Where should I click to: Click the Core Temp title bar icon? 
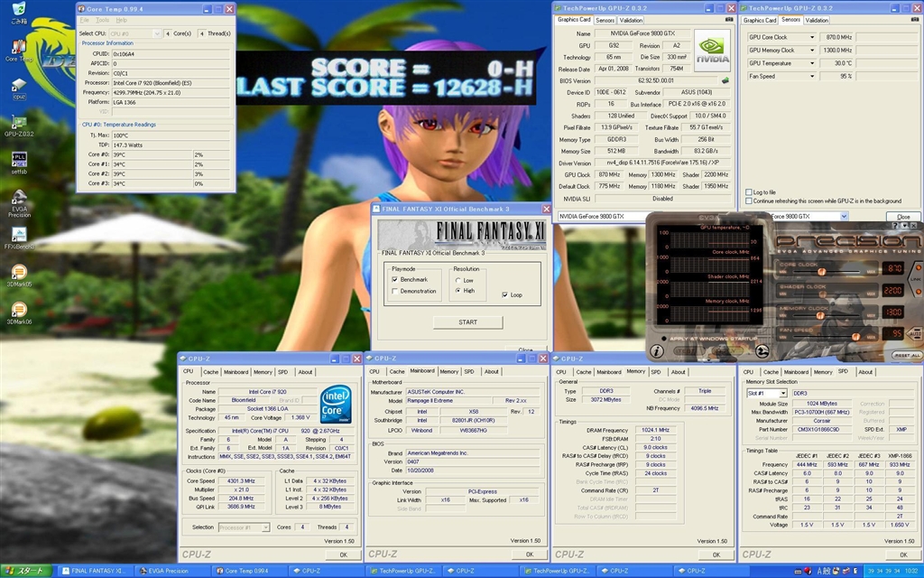click(x=81, y=9)
